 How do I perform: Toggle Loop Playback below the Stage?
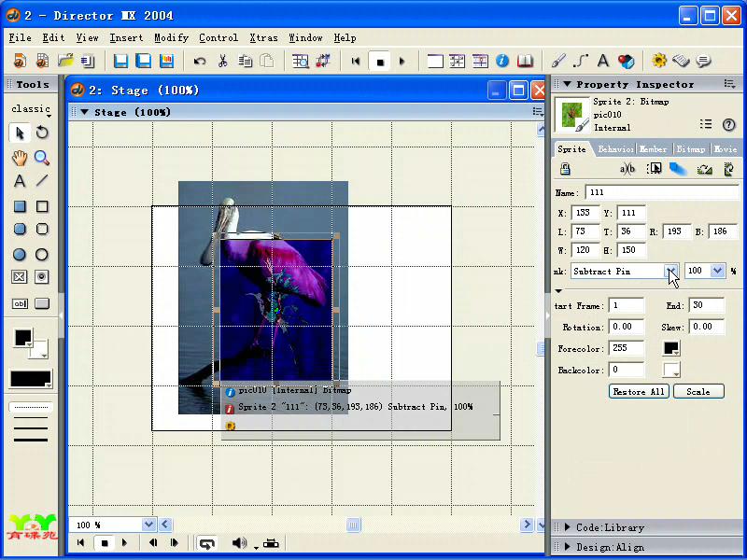tap(206, 543)
